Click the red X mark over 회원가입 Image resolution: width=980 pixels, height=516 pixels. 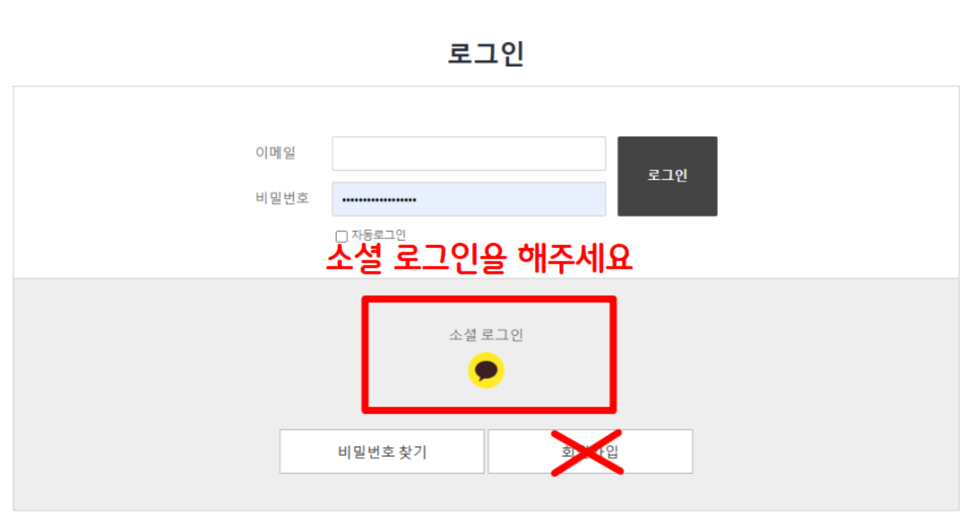586,452
